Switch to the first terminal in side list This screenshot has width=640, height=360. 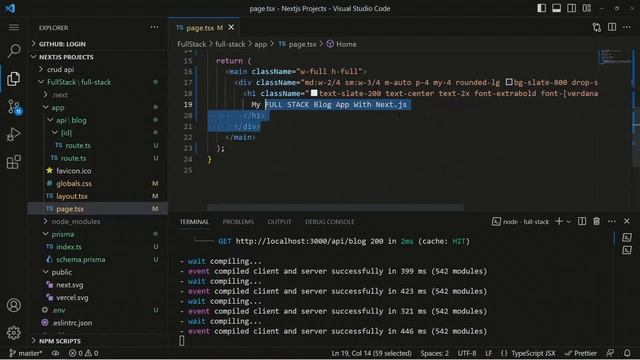(627, 238)
